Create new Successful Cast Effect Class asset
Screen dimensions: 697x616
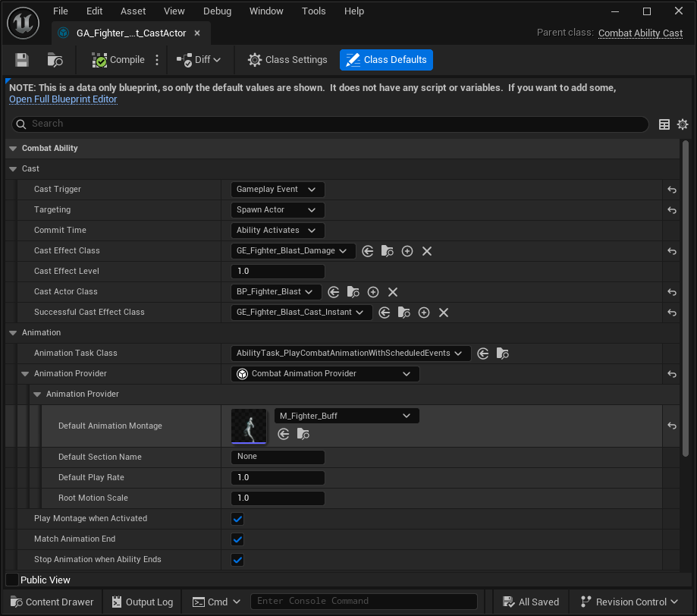(424, 313)
